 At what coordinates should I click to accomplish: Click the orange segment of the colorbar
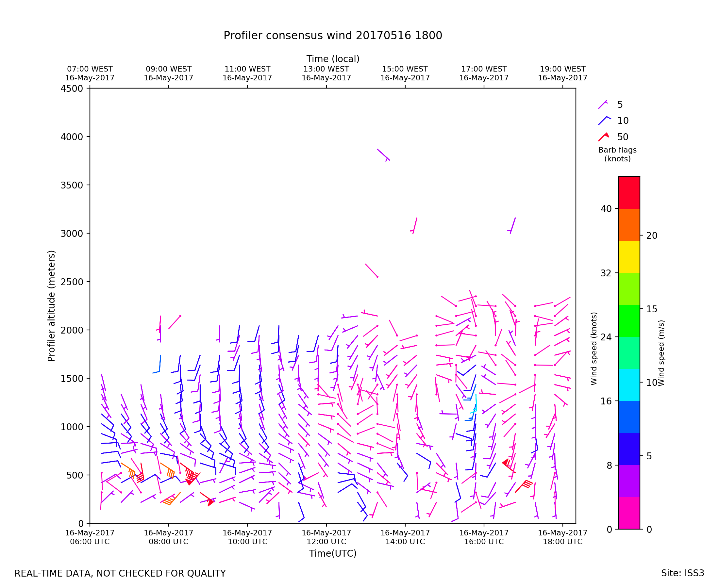pyautogui.click(x=629, y=224)
